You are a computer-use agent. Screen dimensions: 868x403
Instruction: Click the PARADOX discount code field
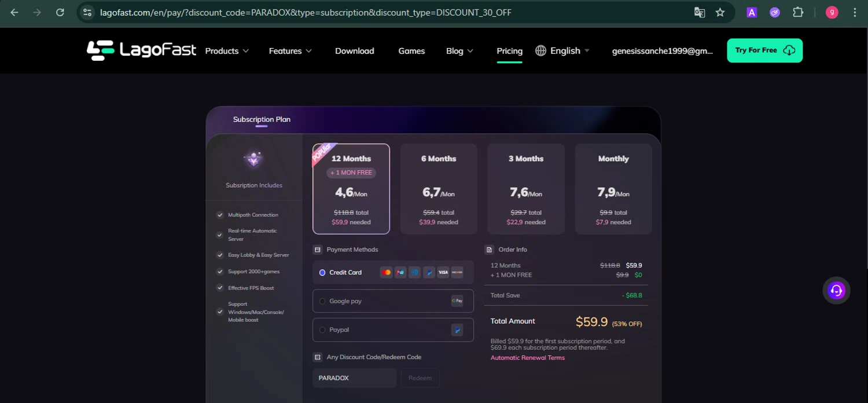[x=354, y=378]
